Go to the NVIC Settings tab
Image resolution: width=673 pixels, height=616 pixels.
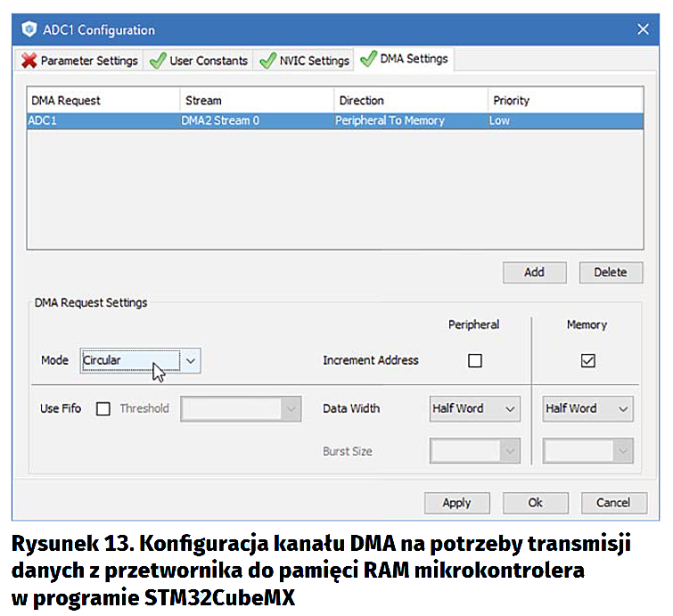click(x=304, y=61)
